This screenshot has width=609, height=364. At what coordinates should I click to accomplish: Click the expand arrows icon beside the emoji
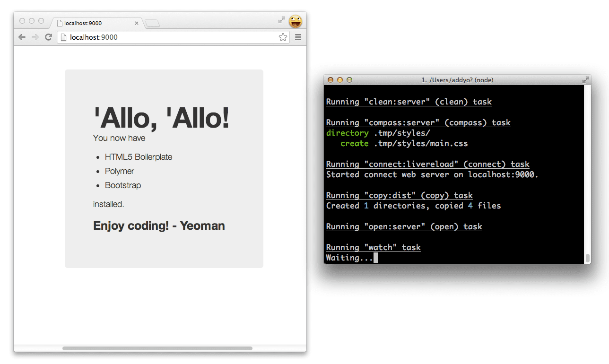(x=281, y=21)
